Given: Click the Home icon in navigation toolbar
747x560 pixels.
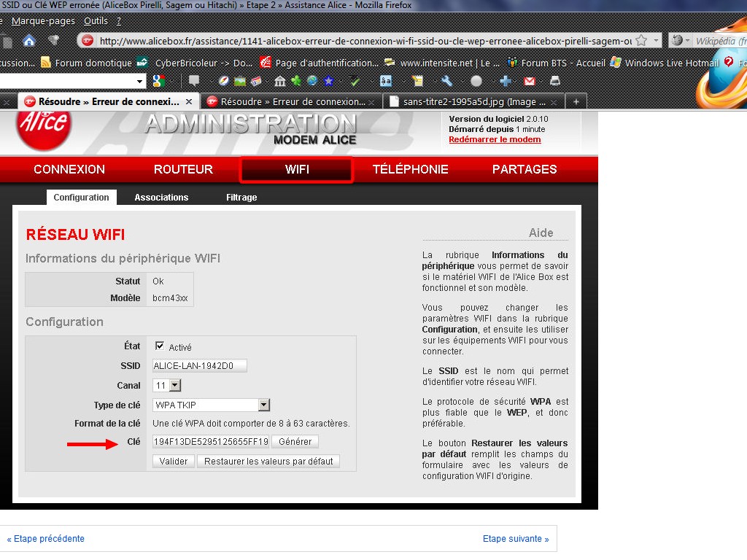Looking at the screenshot, I should 29,41.
